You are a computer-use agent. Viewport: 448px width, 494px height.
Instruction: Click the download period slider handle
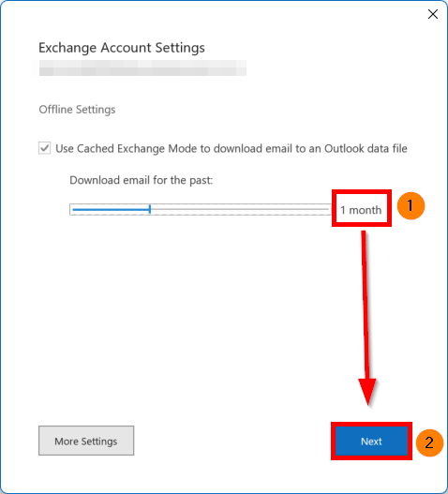pyautogui.click(x=150, y=209)
